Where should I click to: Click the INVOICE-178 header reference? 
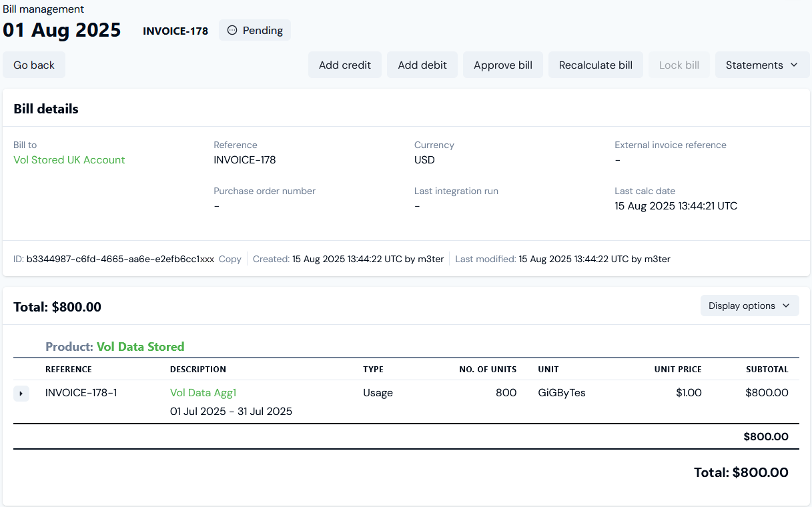tap(175, 31)
